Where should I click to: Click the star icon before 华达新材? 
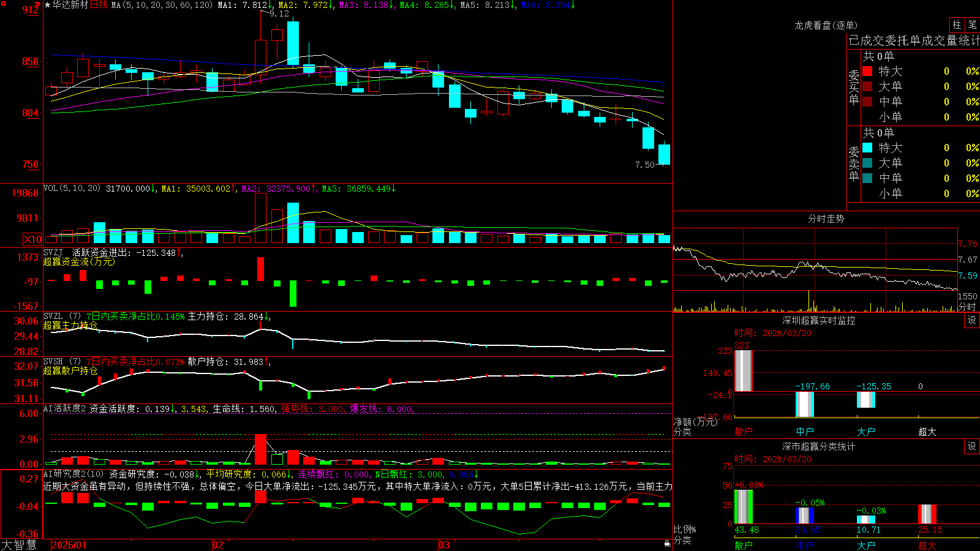(48, 5)
